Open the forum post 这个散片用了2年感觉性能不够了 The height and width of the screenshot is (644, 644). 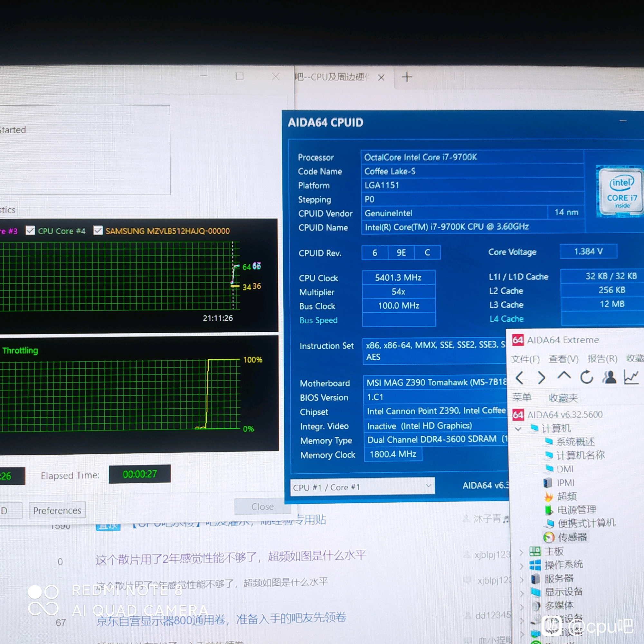231,557
